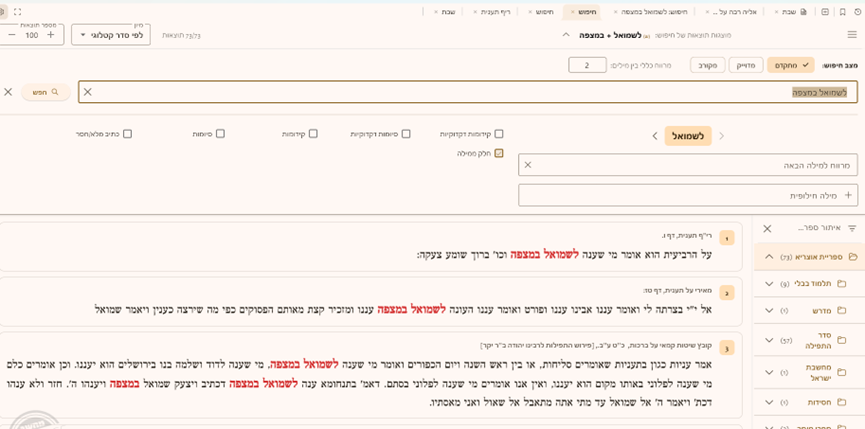Expand the תלמוד בבלי category

point(769,283)
